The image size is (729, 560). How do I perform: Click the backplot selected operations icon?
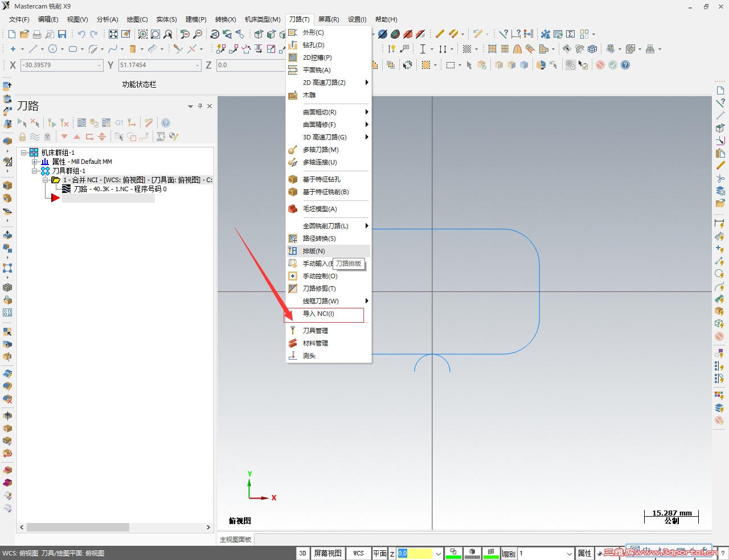pos(81,123)
